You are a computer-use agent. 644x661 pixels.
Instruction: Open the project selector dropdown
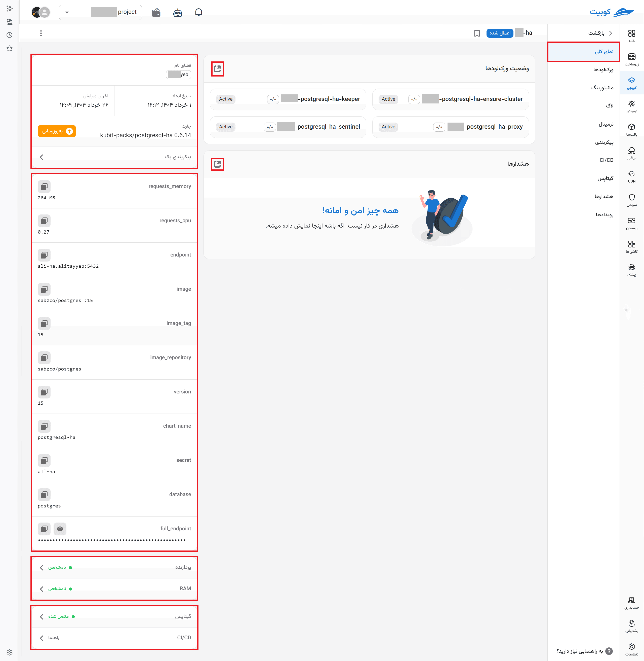pos(100,12)
